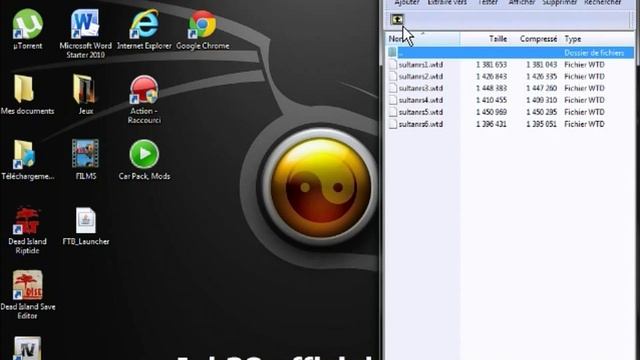Viewport: 640px width, 360px height.
Task: Click the compressed value 1 395 051
Action: pyautogui.click(x=541, y=124)
